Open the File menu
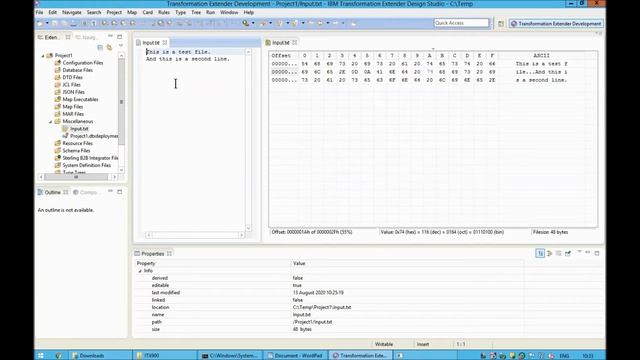640x360 pixels. point(40,13)
